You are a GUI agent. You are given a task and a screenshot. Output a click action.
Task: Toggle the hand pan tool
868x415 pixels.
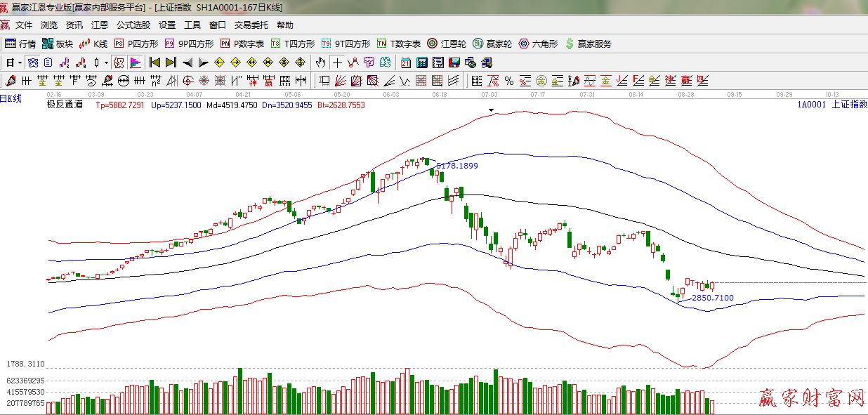[x=321, y=62]
